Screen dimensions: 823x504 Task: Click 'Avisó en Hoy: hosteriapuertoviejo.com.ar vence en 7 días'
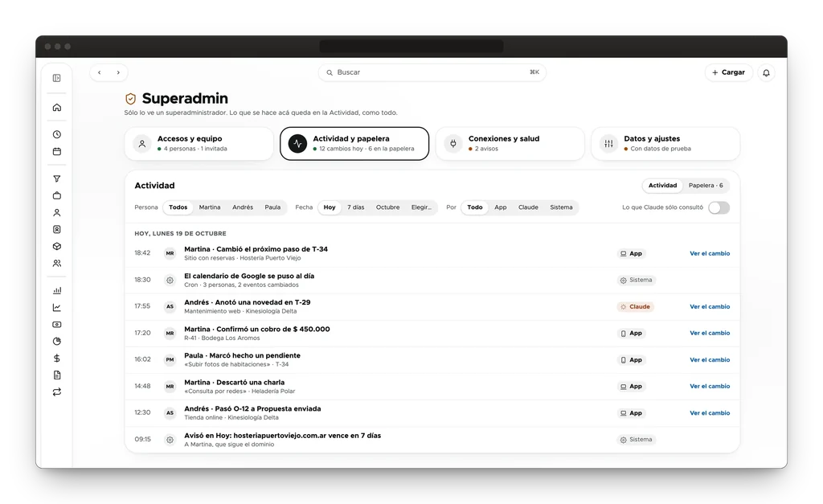point(282,436)
